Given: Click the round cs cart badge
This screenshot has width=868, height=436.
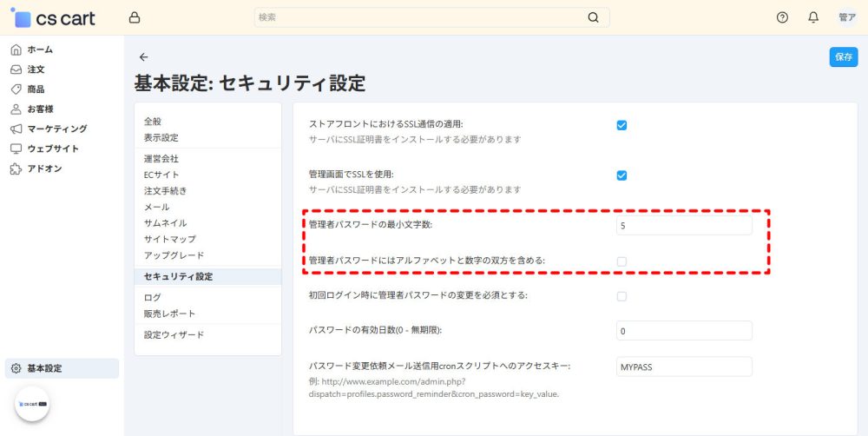Looking at the screenshot, I should 32,404.
